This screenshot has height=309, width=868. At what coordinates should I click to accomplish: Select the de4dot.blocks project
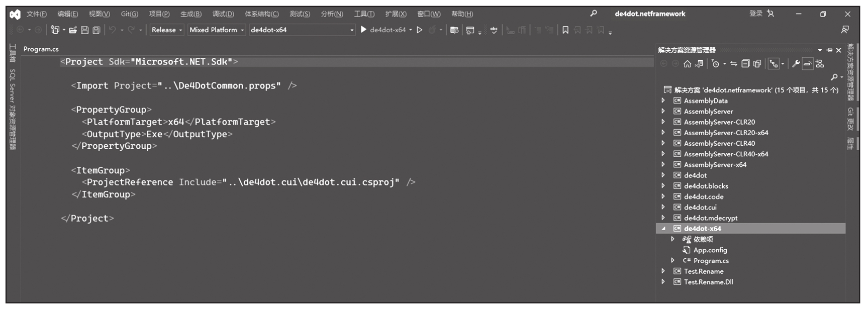tap(706, 186)
